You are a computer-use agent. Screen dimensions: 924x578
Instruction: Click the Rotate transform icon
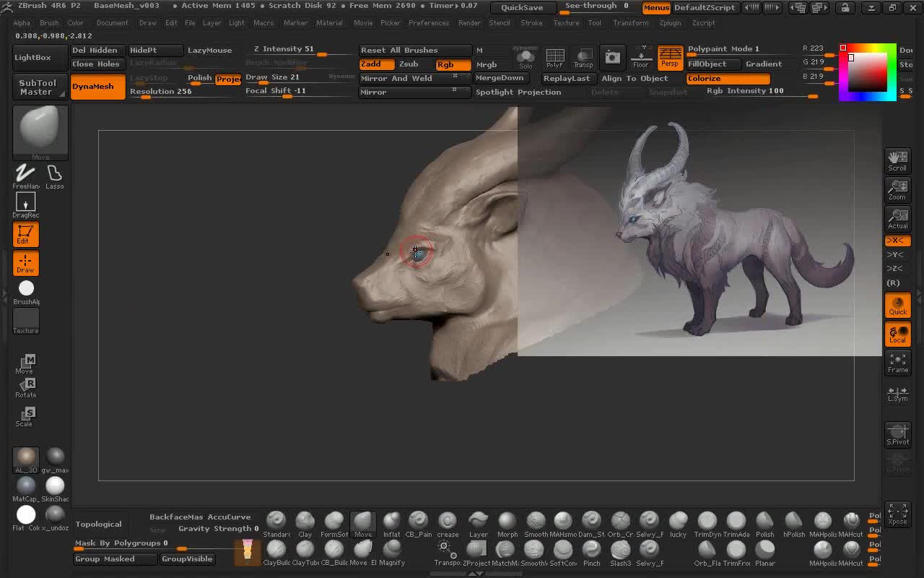coord(25,388)
